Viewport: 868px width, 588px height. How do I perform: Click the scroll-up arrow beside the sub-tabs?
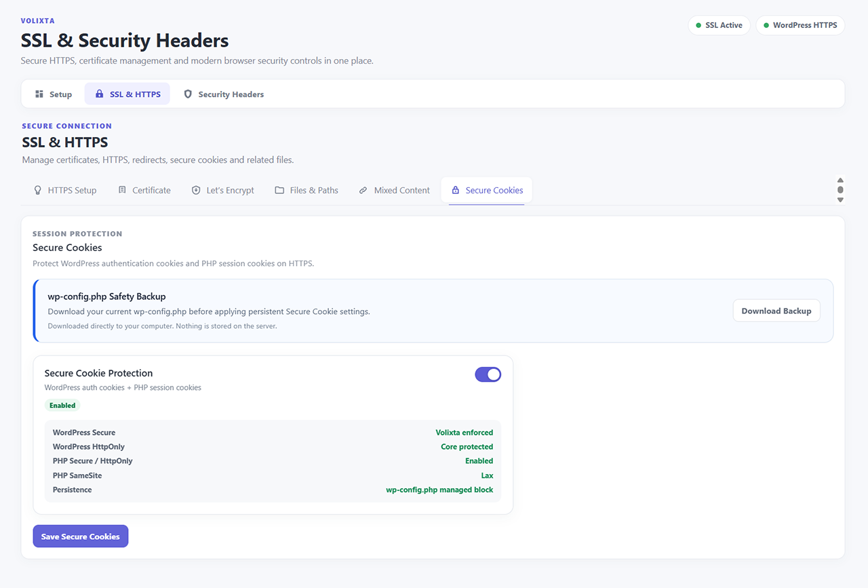click(840, 180)
